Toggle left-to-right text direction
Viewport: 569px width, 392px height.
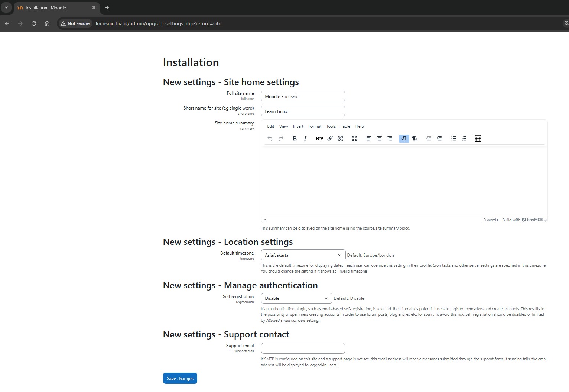(404, 139)
